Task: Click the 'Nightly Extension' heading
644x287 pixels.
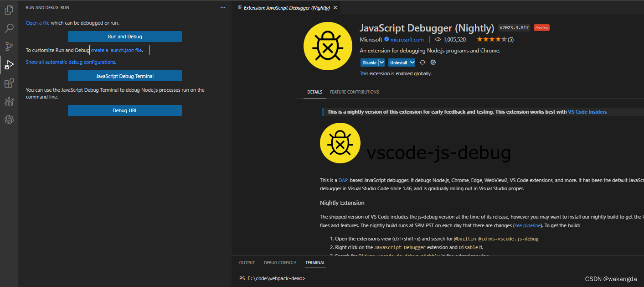Action: click(x=342, y=203)
